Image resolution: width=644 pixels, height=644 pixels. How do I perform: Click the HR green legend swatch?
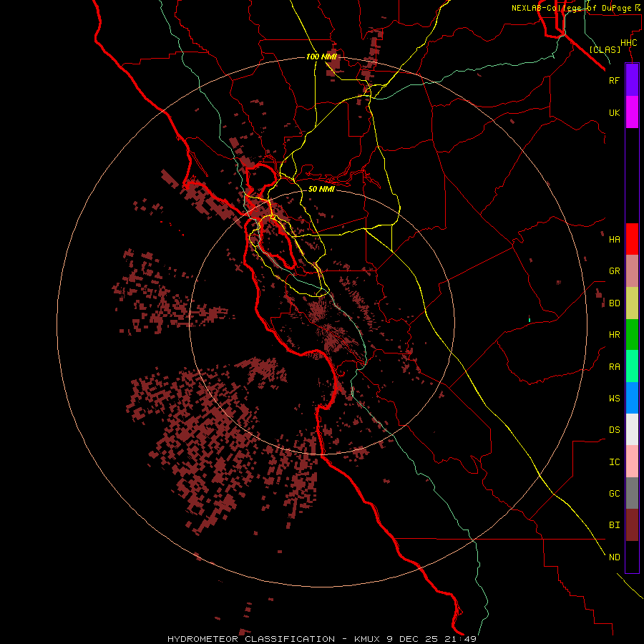(632, 335)
